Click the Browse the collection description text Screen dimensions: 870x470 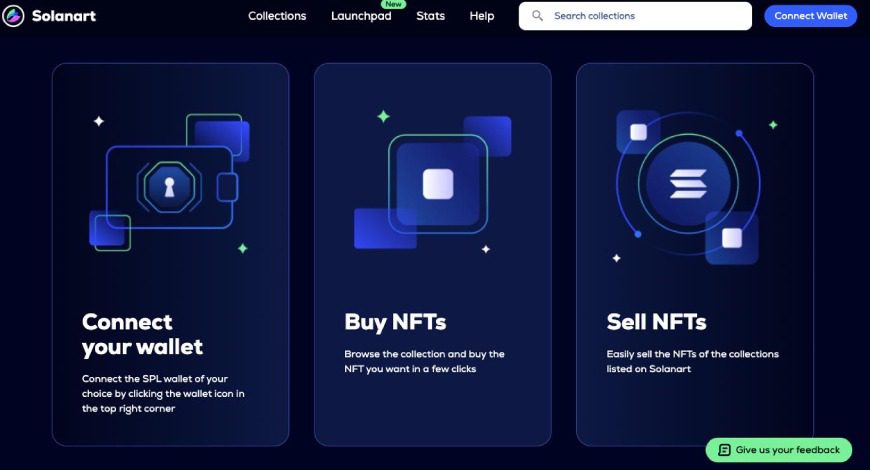(424, 361)
